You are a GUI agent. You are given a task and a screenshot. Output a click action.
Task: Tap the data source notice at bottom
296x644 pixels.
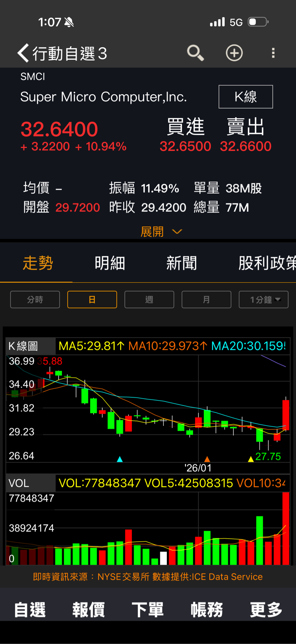pos(148,577)
